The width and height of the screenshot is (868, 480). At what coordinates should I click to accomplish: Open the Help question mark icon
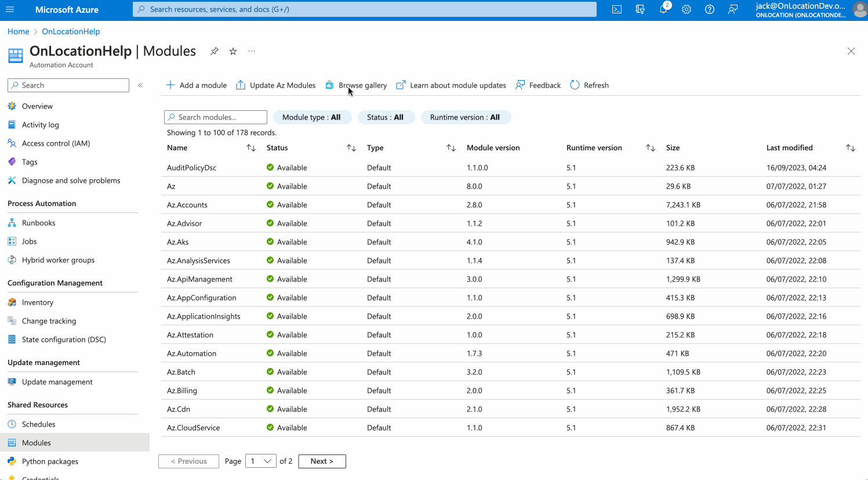[x=710, y=9]
